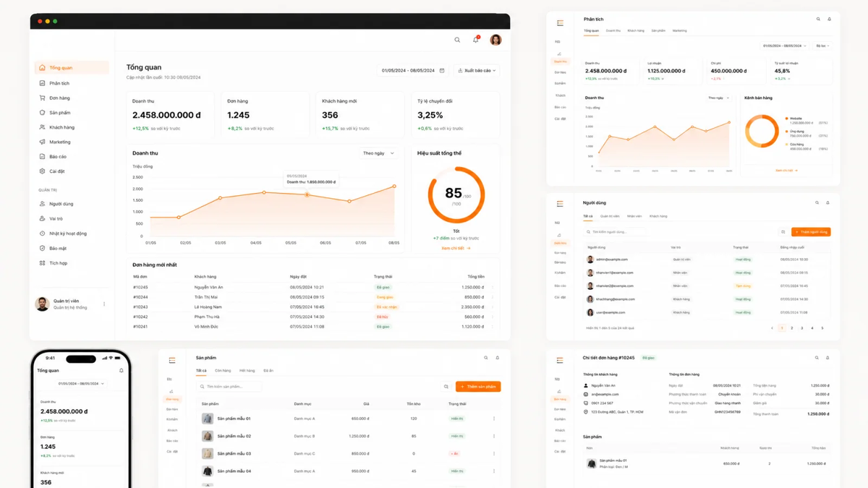
Task: Open the three-dot menu for Sản phẩm mẫu 01
Action: pyautogui.click(x=494, y=419)
